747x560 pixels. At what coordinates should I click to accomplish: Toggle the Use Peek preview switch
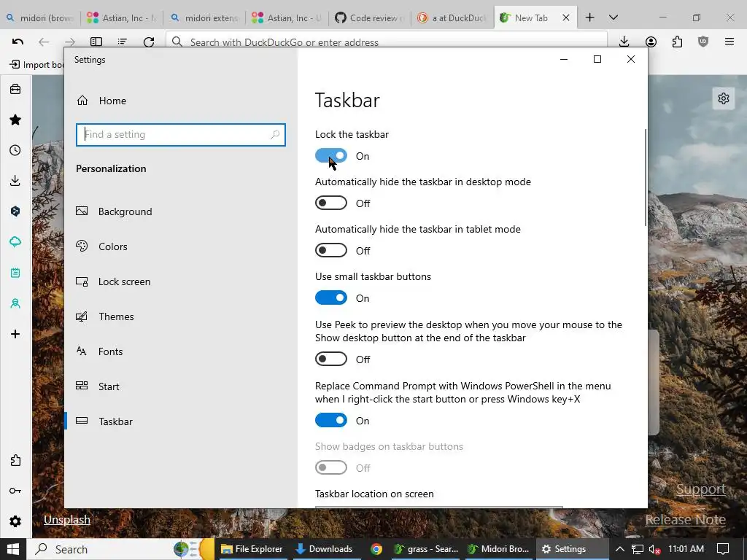point(331,359)
